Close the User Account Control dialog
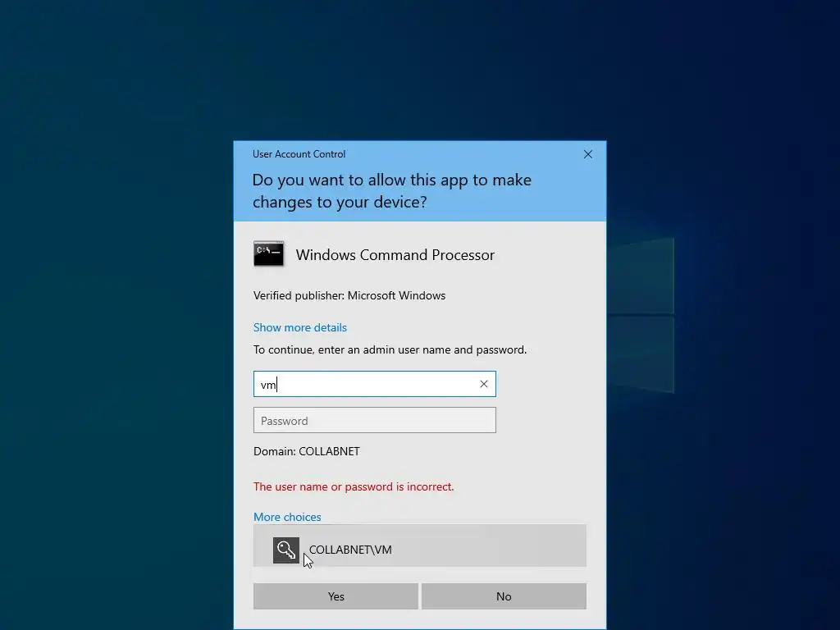The height and width of the screenshot is (630, 840). coord(587,154)
